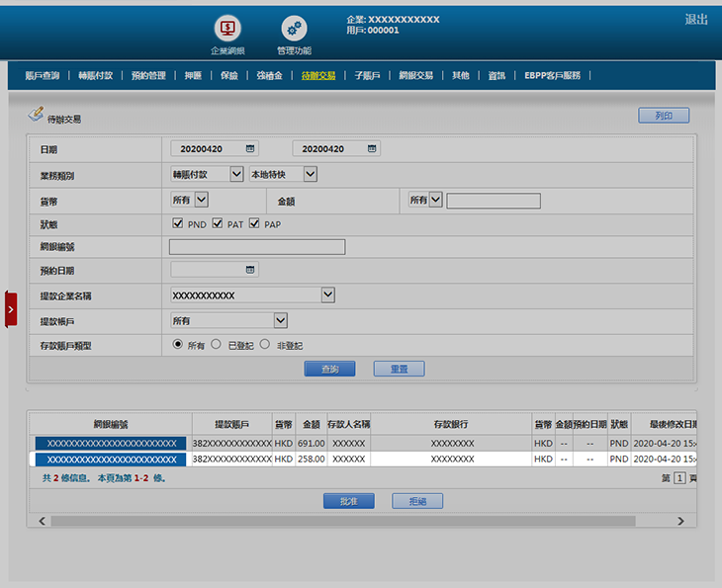Click the pencil icon beside 待辦交易 title
This screenshot has width=722, height=588.
[x=36, y=116]
